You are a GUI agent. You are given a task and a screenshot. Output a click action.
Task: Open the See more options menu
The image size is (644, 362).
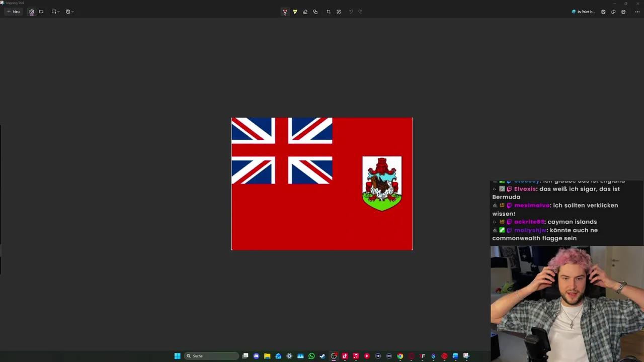click(637, 12)
